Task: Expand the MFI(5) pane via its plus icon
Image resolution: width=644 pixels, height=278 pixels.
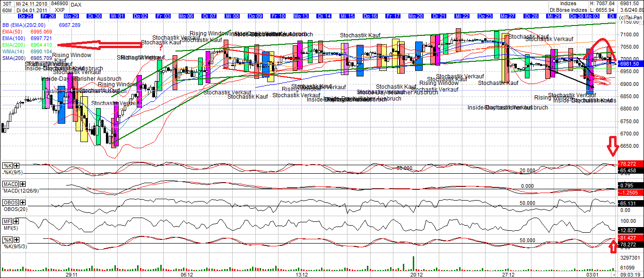Action: click(x=16, y=221)
